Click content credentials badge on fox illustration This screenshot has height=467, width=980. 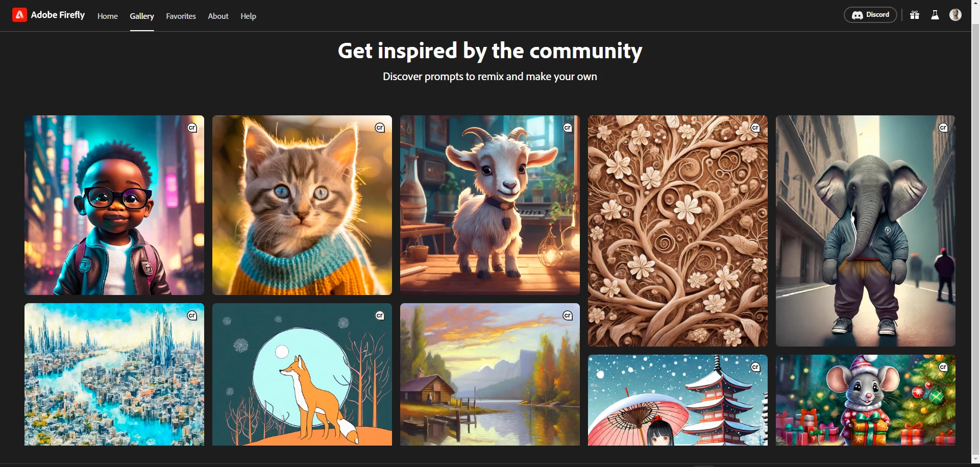point(380,315)
